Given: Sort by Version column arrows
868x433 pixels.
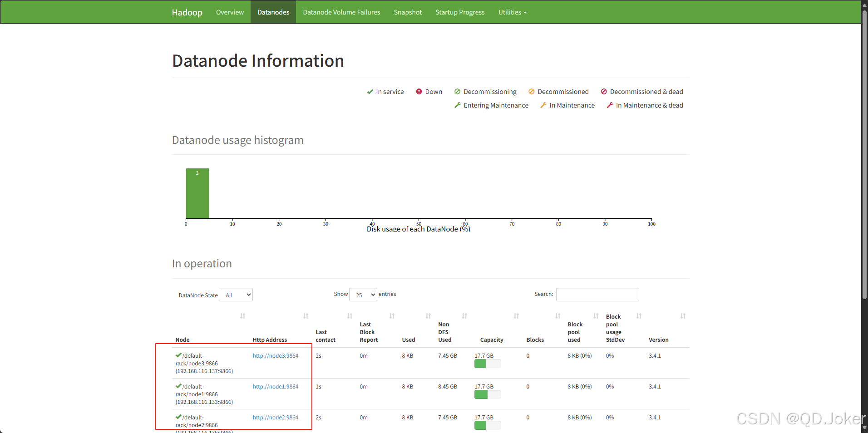Looking at the screenshot, I should click(683, 316).
